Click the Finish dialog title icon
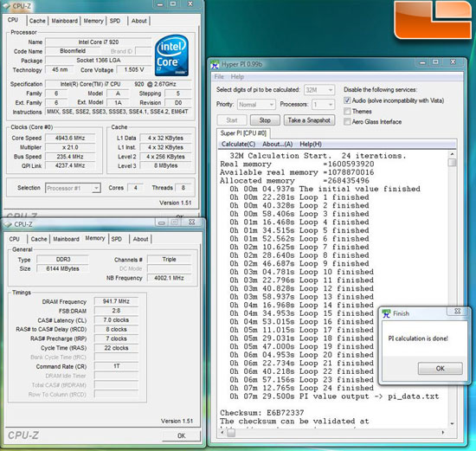The image size is (476, 451). pyautogui.click(x=386, y=313)
